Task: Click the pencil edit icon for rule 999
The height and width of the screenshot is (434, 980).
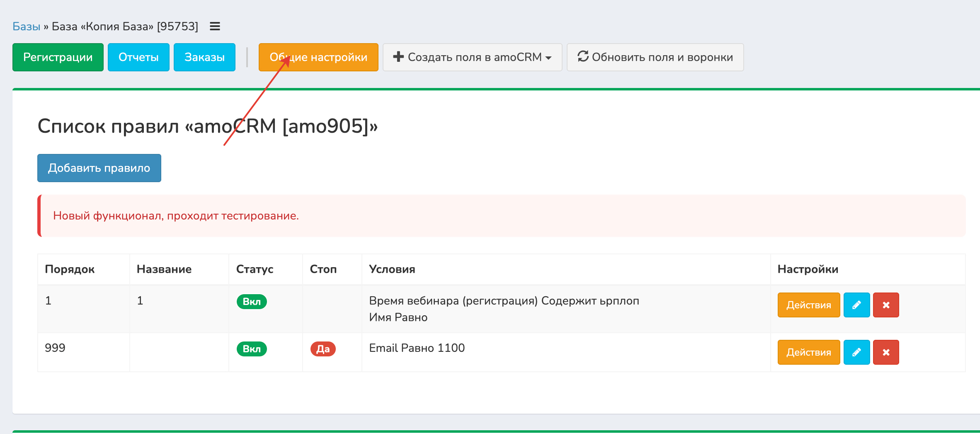Action: [856, 352]
